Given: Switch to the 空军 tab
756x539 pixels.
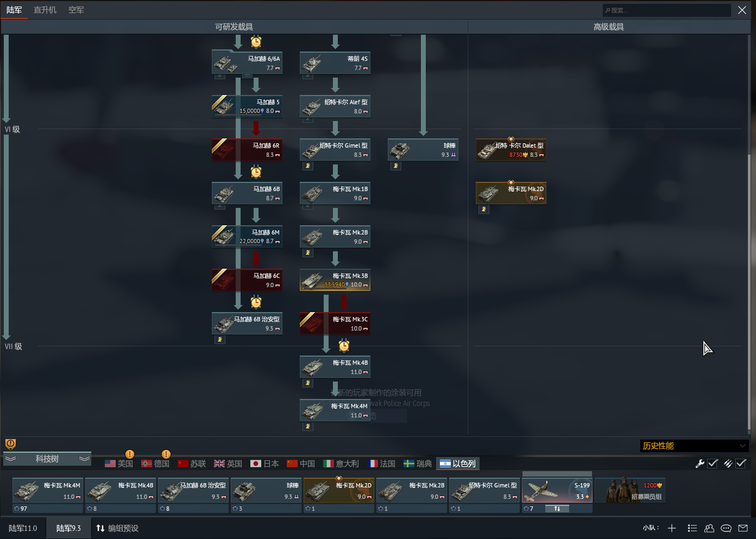Looking at the screenshot, I should tap(76, 10).
